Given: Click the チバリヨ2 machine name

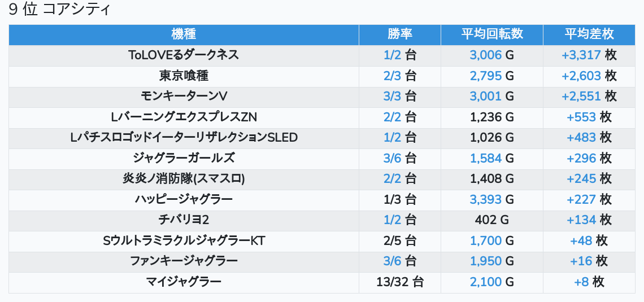Looking at the screenshot, I should [184, 220].
